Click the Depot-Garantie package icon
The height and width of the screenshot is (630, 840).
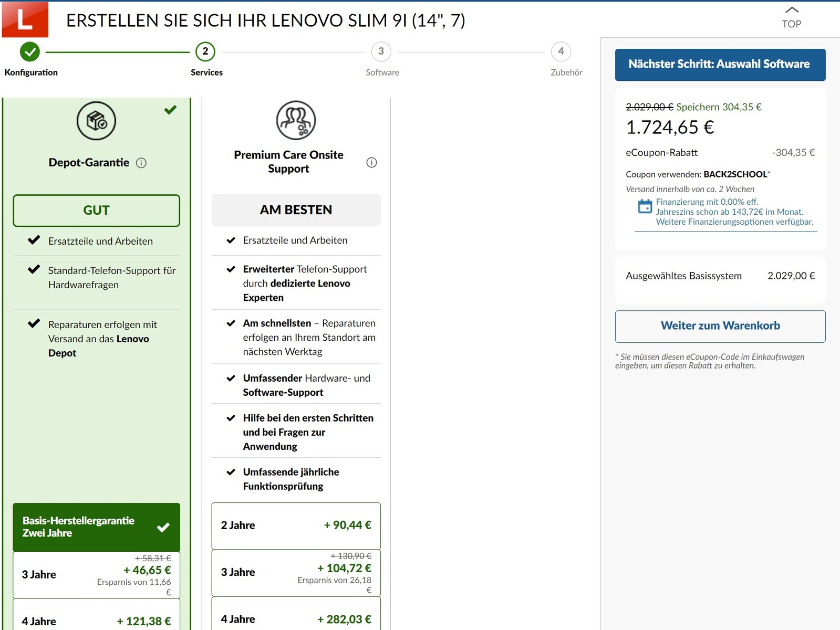click(96, 121)
